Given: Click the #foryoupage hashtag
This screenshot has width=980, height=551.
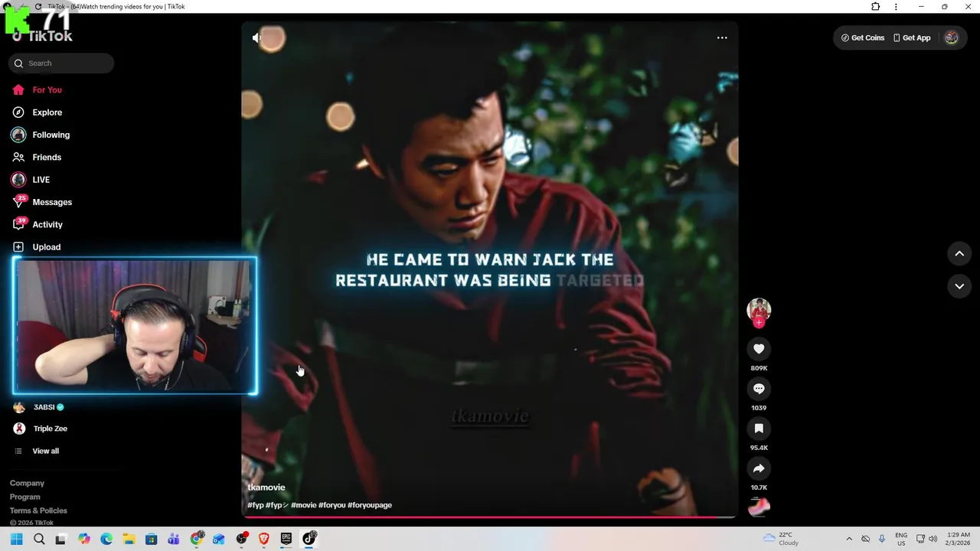Looking at the screenshot, I should 370,505.
